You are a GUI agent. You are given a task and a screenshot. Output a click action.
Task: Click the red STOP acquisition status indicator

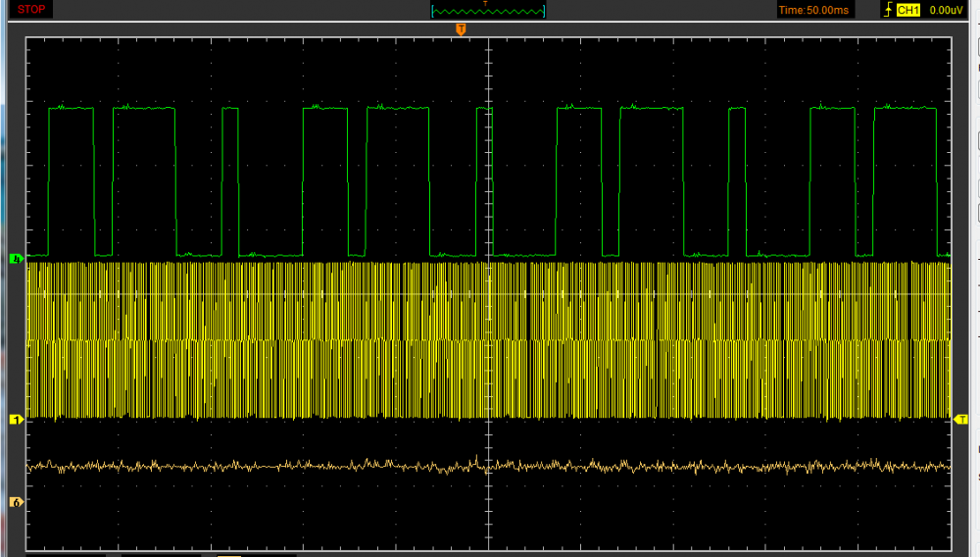point(31,10)
